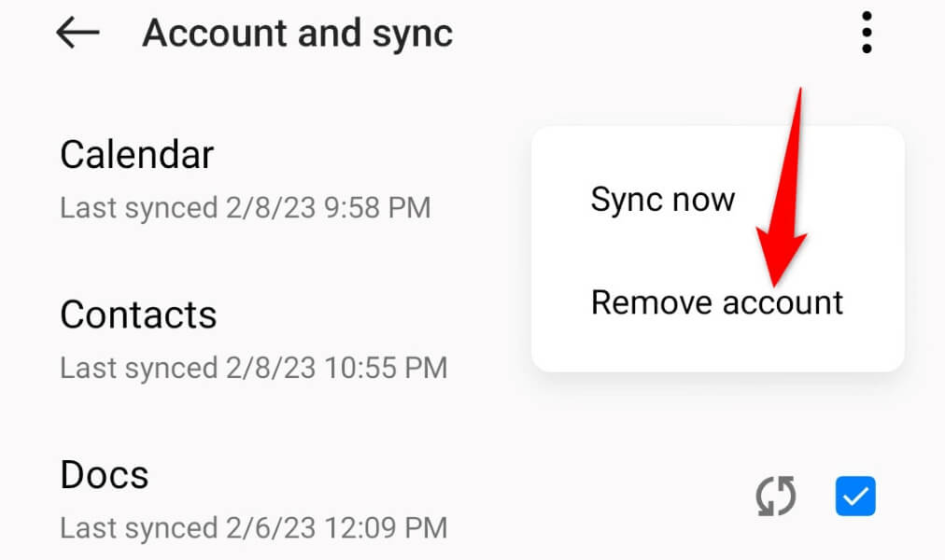Uncheck the Docs sync checkbox

(854, 497)
